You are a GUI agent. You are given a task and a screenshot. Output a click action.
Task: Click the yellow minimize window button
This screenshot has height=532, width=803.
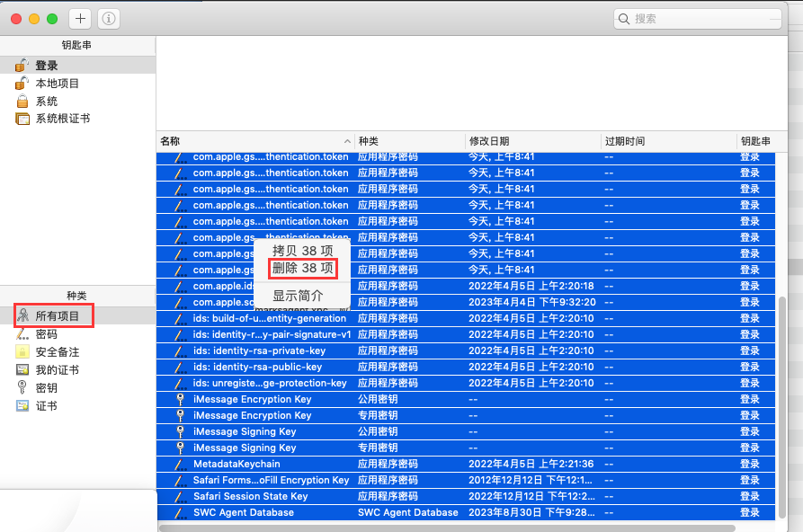click(34, 19)
